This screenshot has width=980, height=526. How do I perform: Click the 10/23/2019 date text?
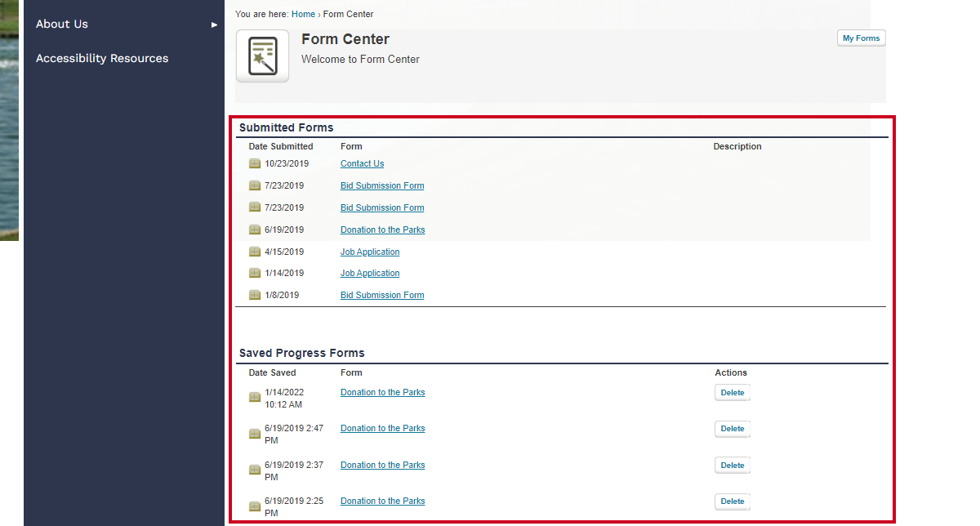(287, 163)
